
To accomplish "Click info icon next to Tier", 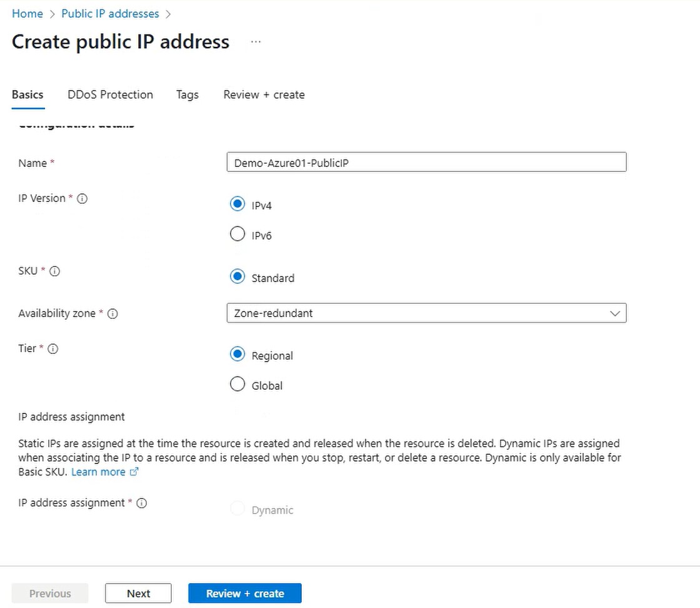I will [53, 349].
